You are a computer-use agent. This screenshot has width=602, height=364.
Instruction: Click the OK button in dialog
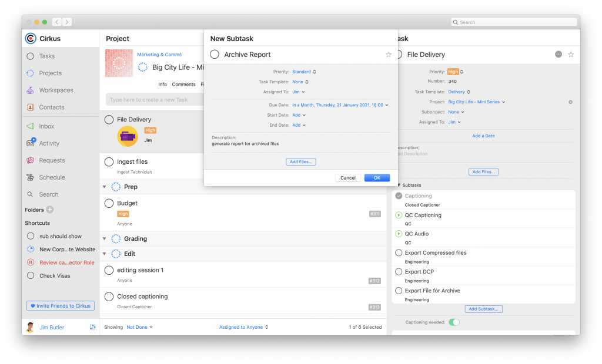[377, 177]
